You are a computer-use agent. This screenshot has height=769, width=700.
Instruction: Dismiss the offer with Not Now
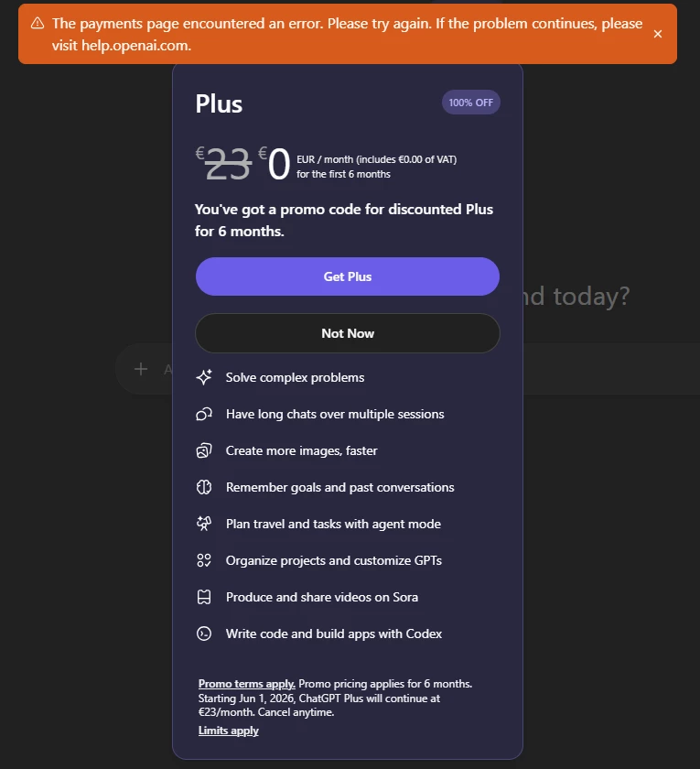(x=348, y=333)
